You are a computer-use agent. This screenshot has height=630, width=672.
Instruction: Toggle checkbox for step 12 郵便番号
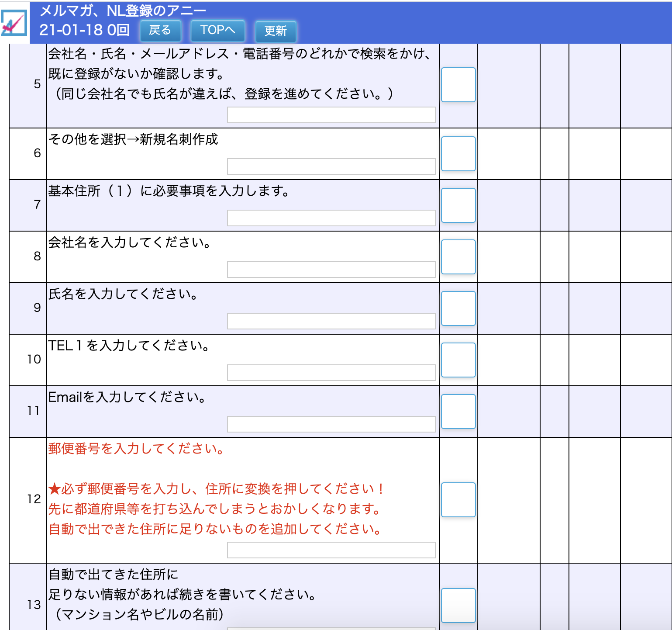pyautogui.click(x=458, y=500)
